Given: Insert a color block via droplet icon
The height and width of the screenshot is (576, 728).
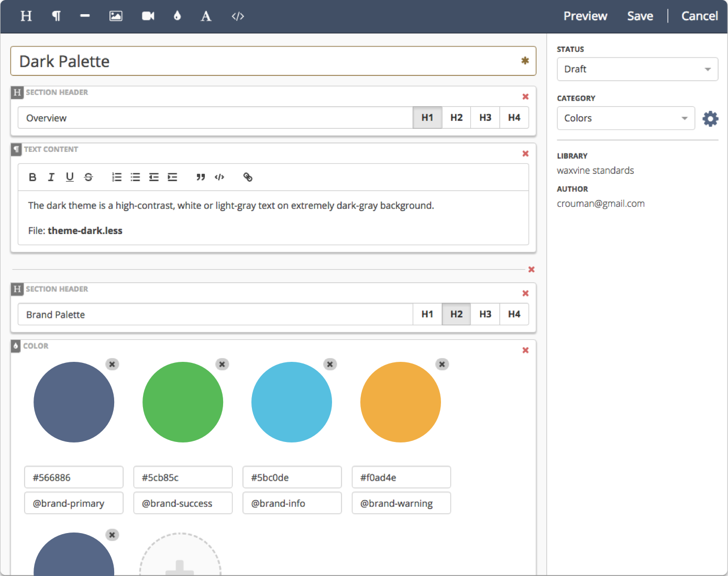Looking at the screenshot, I should click(x=177, y=16).
